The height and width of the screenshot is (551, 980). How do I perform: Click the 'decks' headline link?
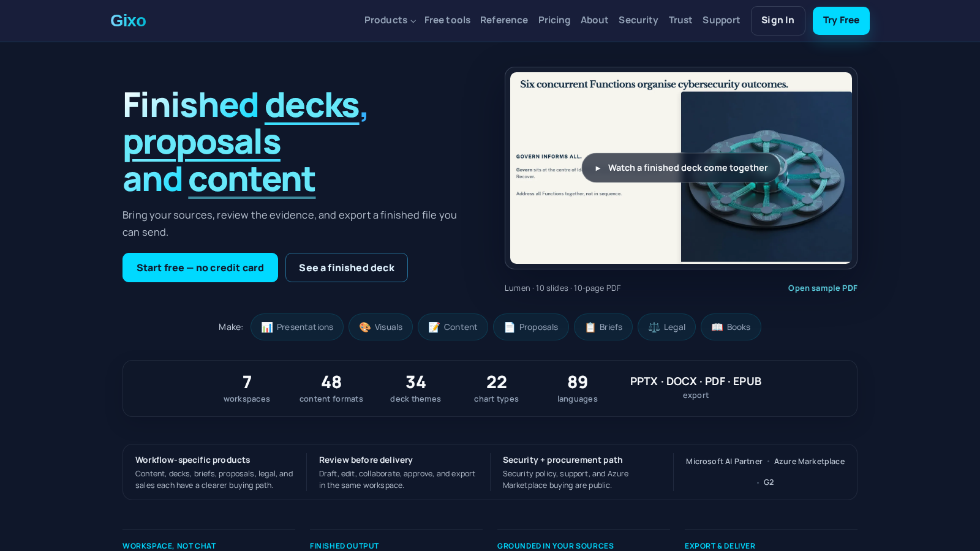coord(312,105)
